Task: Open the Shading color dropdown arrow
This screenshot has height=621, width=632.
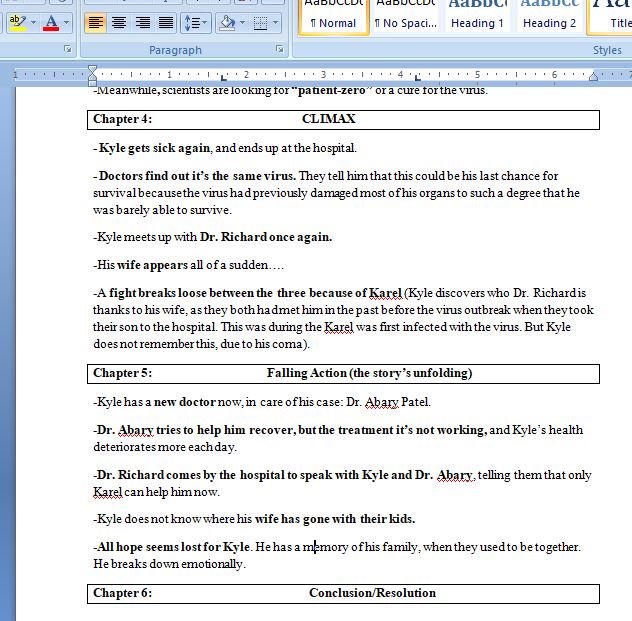Action: click(x=242, y=22)
